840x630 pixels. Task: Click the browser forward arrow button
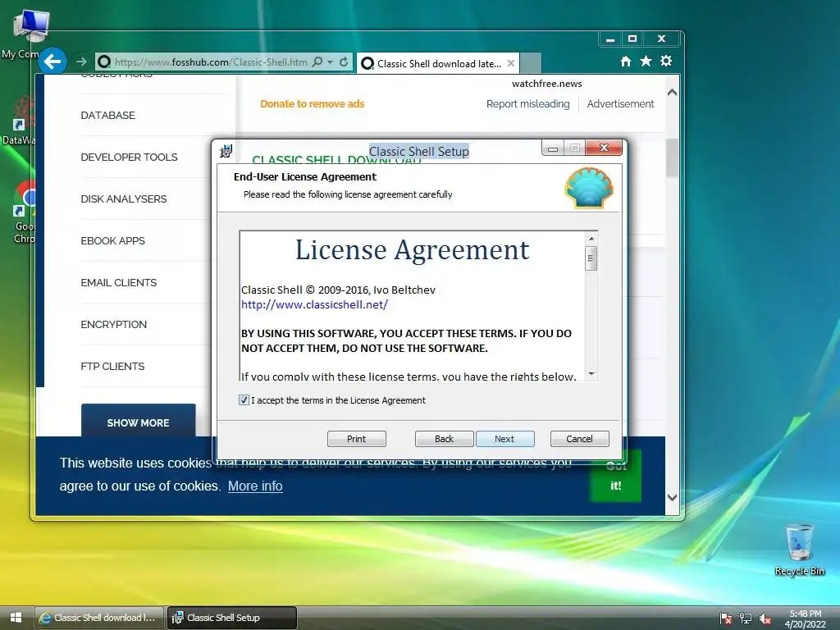pyautogui.click(x=81, y=62)
